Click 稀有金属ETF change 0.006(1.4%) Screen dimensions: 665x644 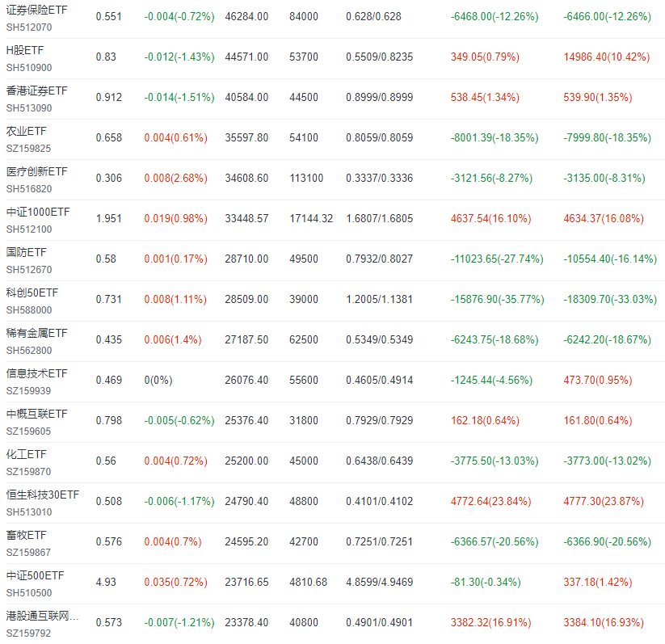(173, 340)
